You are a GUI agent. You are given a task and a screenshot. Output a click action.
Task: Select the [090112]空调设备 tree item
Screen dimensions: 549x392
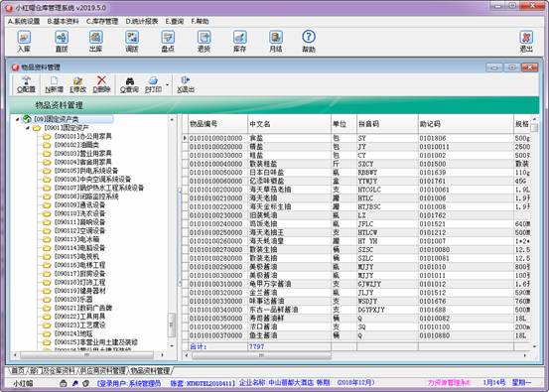point(79,230)
